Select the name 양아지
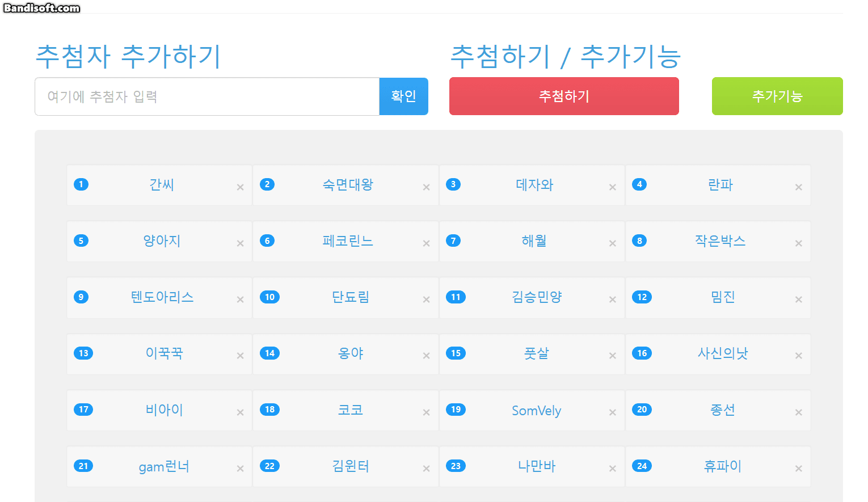The height and width of the screenshot is (502, 868). [162, 241]
